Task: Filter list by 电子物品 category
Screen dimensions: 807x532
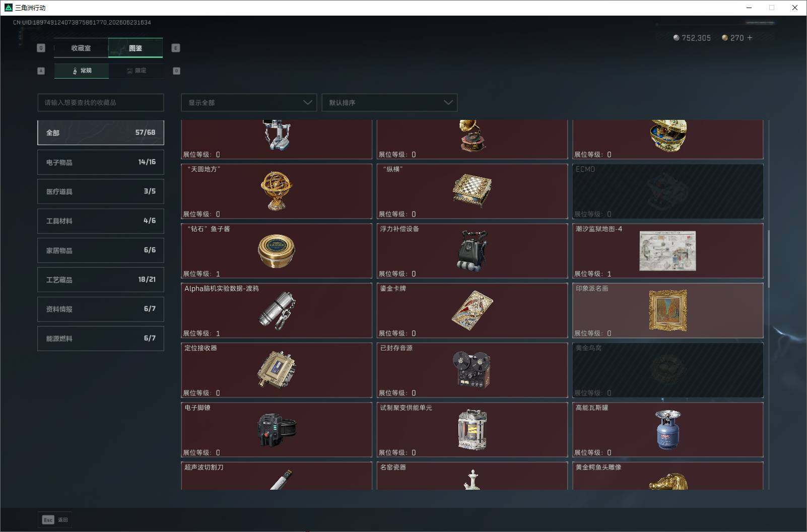Action: tap(101, 162)
